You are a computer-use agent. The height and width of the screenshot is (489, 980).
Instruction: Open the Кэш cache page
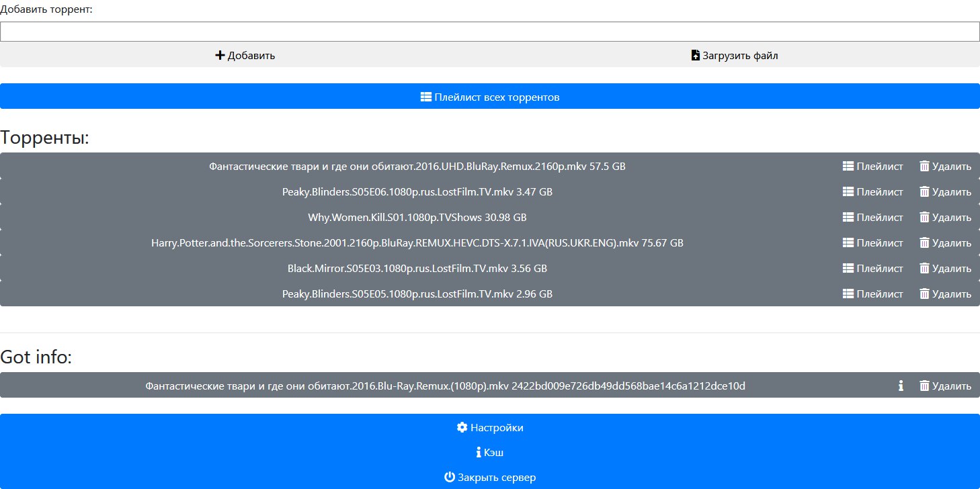click(x=490, y=452)
